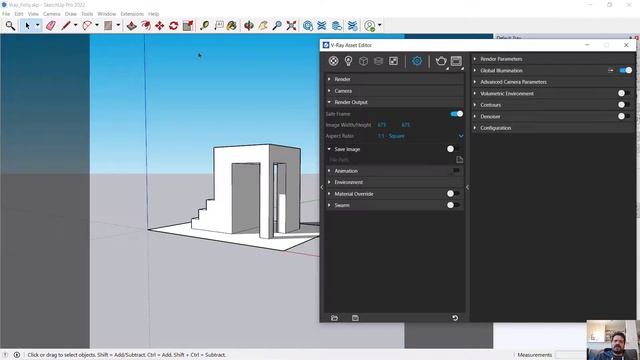Viewport: 640px width, 360px height.
Task: Choose the Rotate tool
Action: pyautogui.click(x=173, y=26)
